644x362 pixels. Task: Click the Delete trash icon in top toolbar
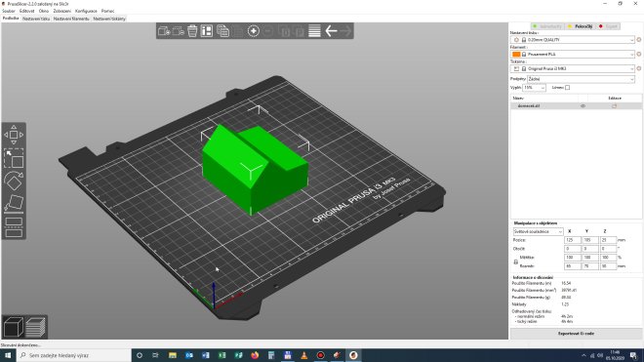[x=192, y=31]
